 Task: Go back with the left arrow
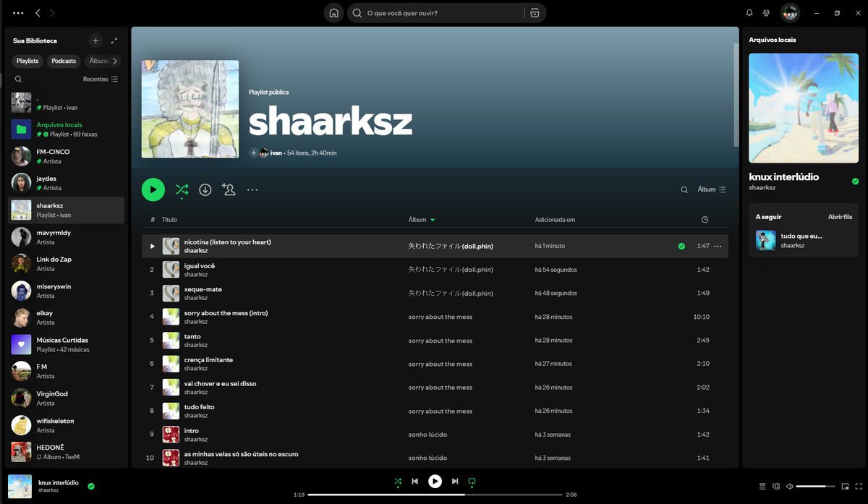tap(38, 13)
